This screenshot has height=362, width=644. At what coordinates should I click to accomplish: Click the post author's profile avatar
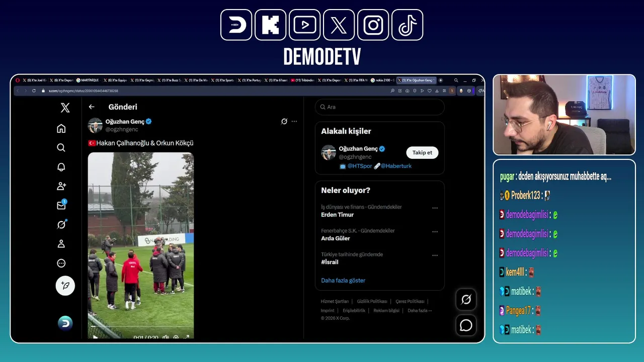pyautogui.click(x=95, y=125)
